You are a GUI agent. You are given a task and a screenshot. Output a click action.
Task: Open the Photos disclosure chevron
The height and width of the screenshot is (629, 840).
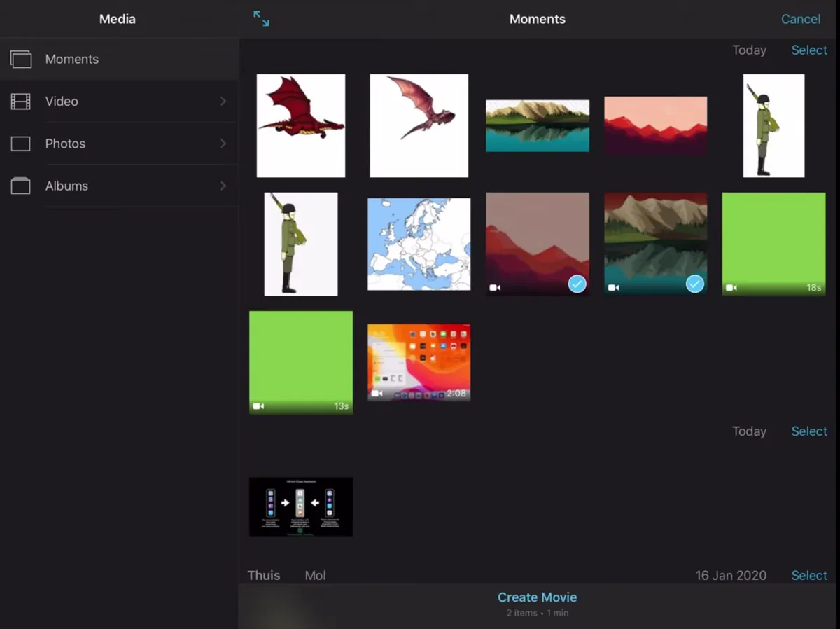(223, 143)
